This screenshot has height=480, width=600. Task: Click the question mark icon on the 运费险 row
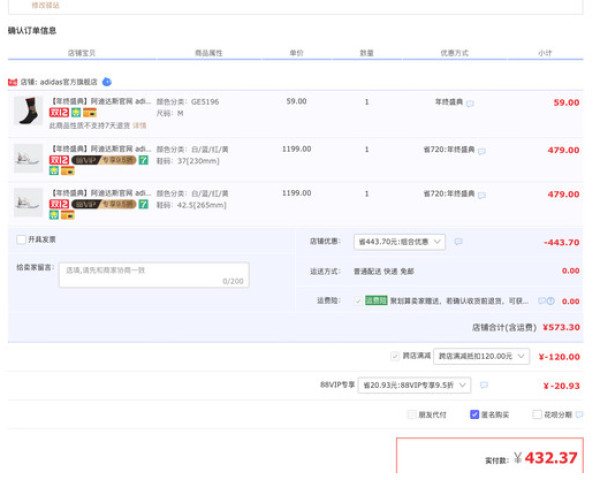pyautogui.click(x=551, y=301)
